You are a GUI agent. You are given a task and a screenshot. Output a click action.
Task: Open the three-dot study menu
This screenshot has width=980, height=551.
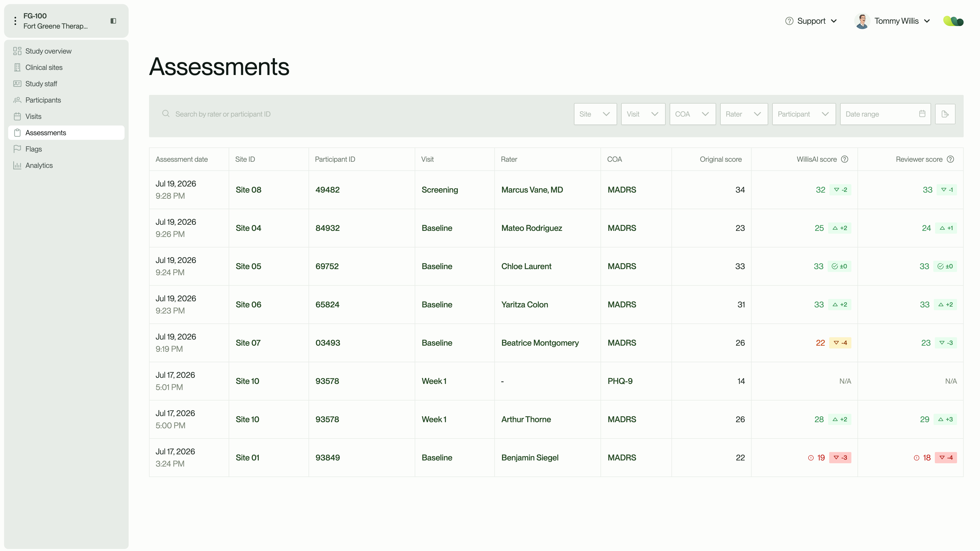click(15, 21)
